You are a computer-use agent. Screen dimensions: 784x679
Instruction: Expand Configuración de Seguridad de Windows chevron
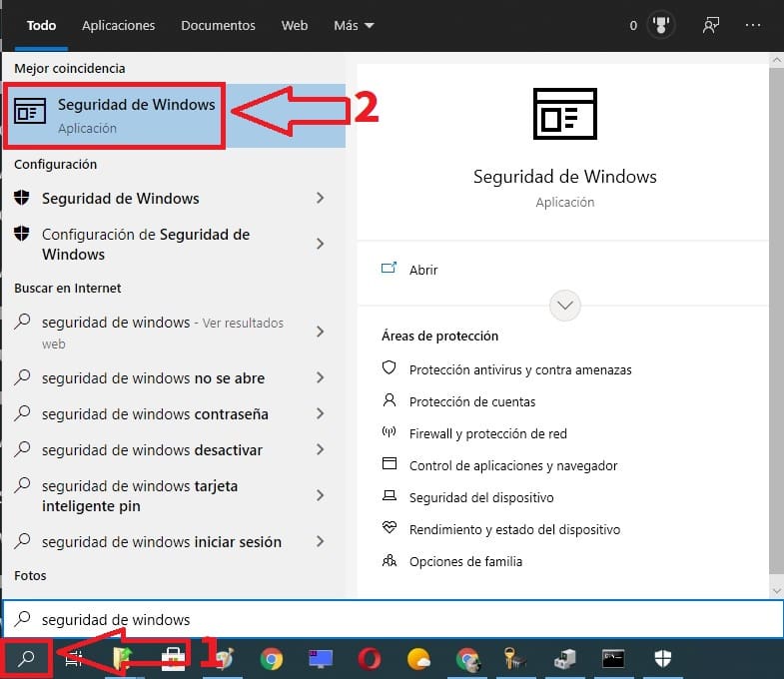point(320,244)
